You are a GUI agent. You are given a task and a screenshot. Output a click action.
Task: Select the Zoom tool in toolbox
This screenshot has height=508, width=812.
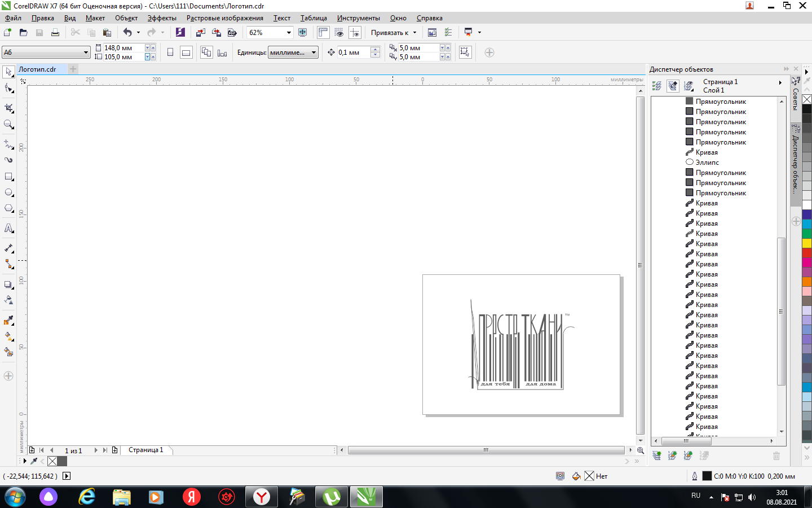tap(8, 124)
